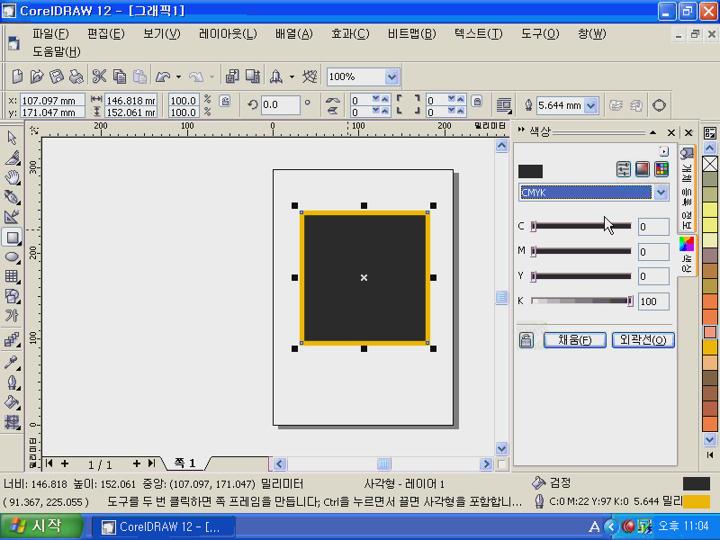720x540 pixels.
Task: Click the New document icon
Action: pos(17,76)
